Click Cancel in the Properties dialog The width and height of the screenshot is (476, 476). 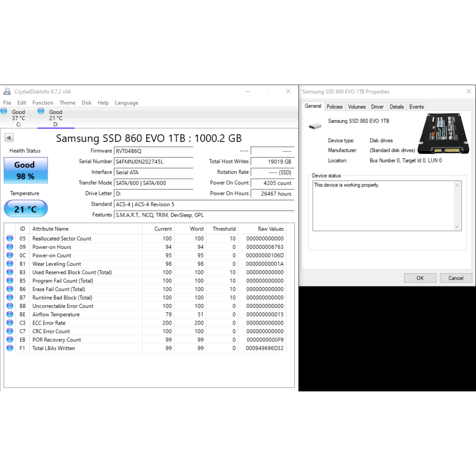coord(456,278)
